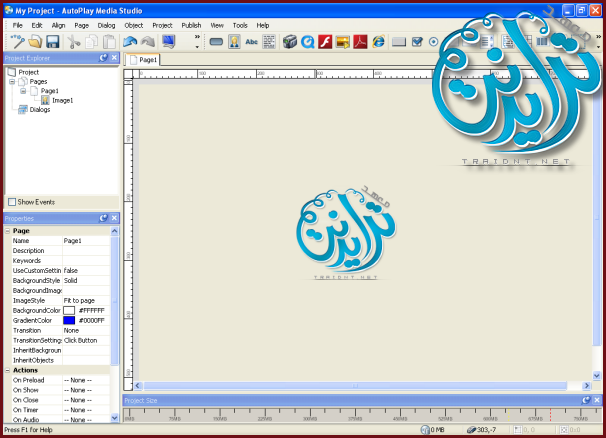Add a Video object (camera icon)

289,41
